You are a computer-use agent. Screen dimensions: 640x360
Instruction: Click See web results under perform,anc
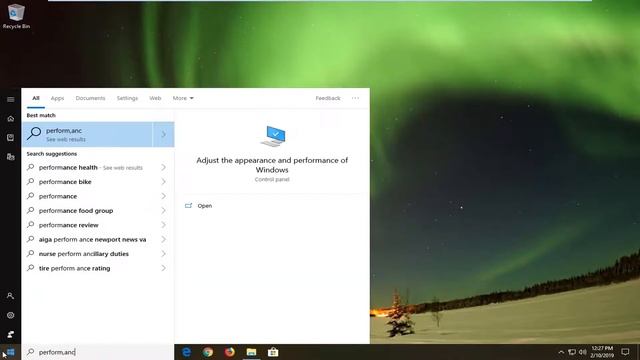66,139
